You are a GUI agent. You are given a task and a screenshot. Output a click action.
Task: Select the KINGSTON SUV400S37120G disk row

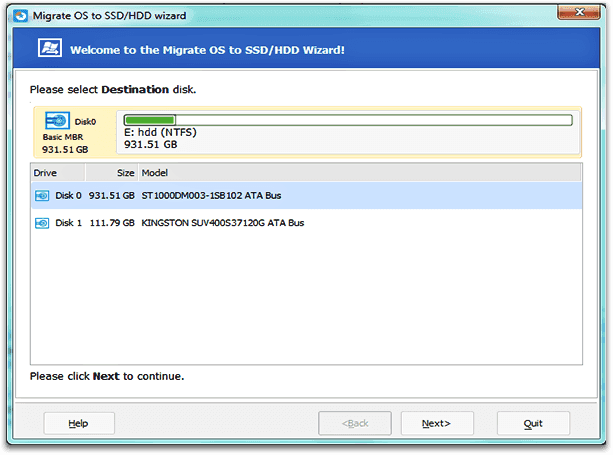[306, 223]
